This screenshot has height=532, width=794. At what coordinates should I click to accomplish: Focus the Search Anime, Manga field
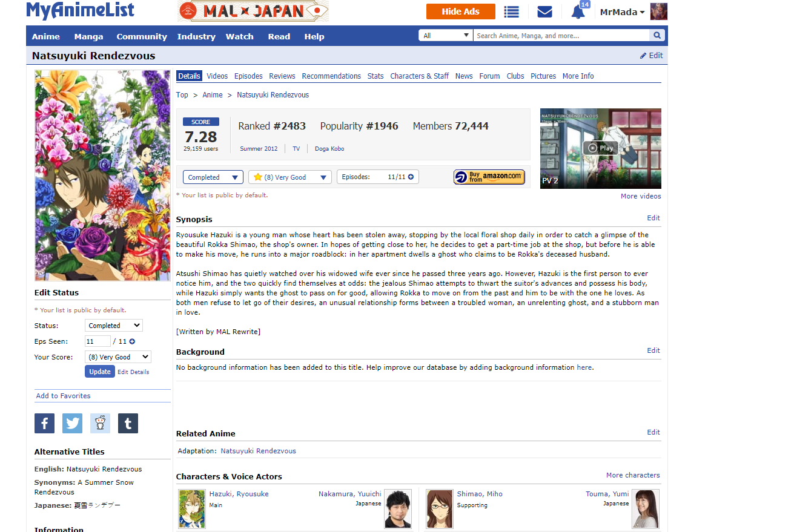coord(561,36)
